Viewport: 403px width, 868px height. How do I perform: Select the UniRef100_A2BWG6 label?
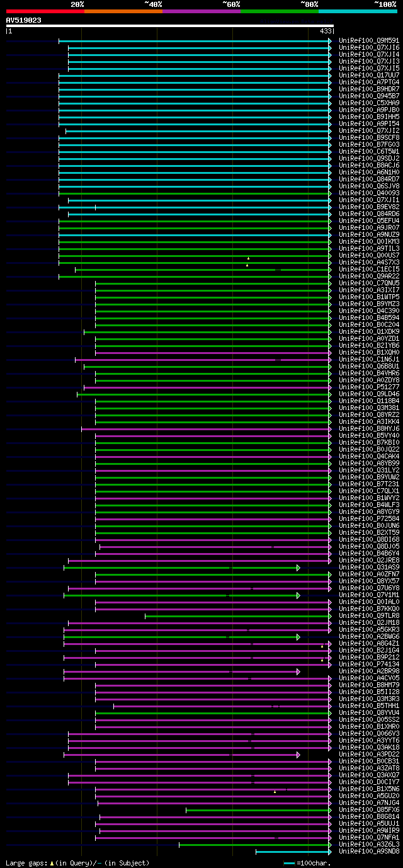(369, 637)
